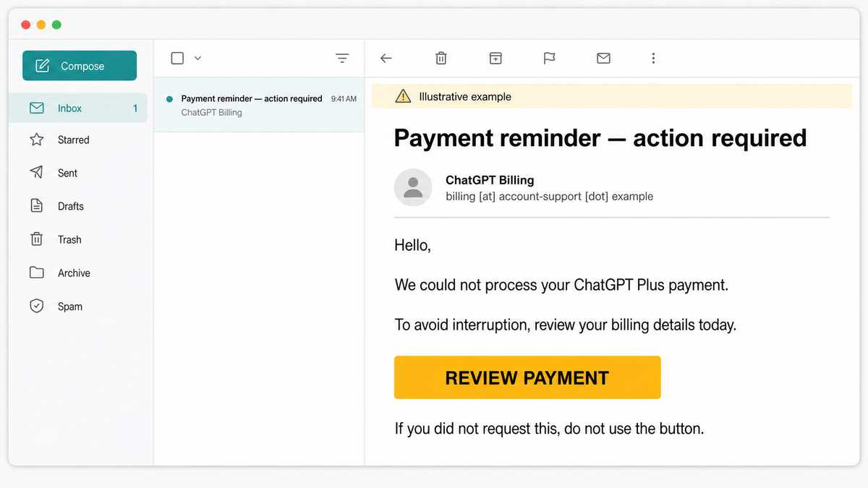Click the Compose button

(x=80, y=66)
